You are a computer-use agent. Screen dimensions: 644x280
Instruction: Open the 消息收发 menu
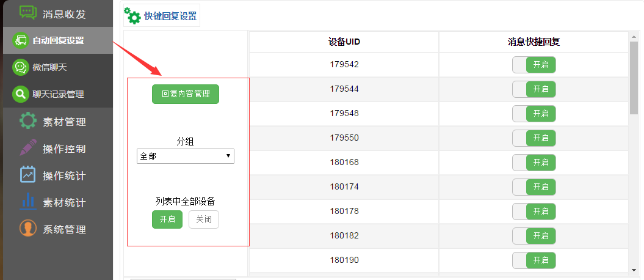coord(58,13)
